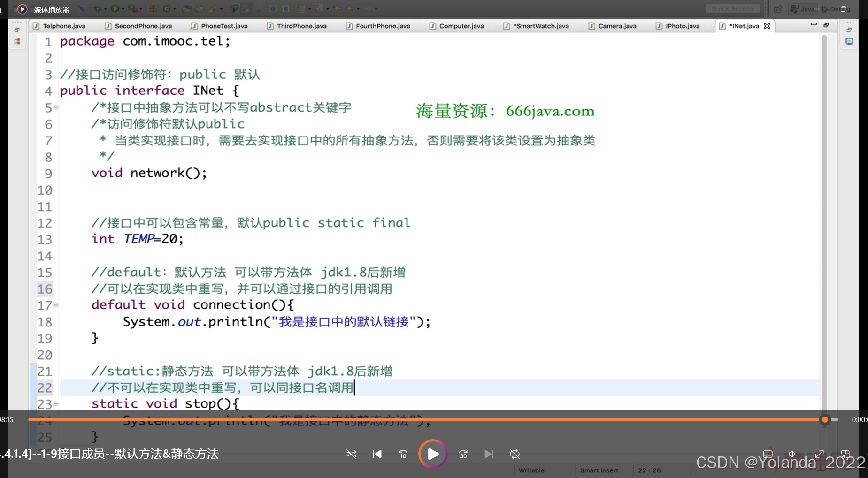
Task: Toggle loop repeat mode
Action: pos(515,454)
